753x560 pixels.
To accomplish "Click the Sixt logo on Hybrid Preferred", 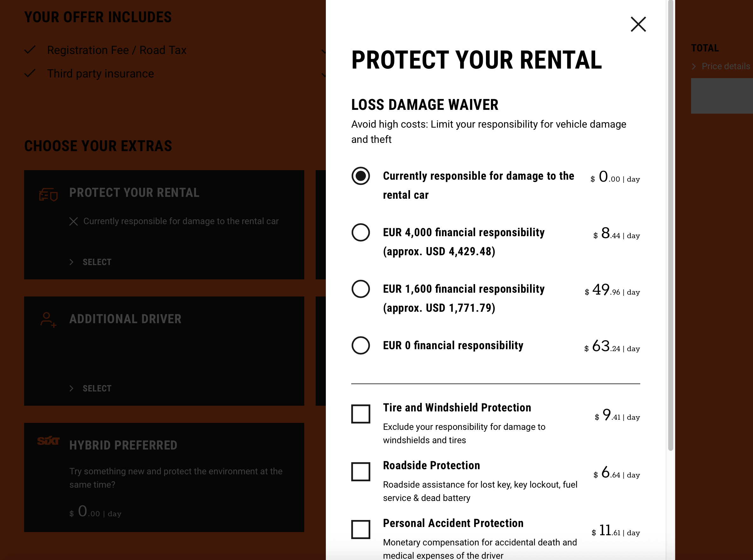I will click(48, 441).
